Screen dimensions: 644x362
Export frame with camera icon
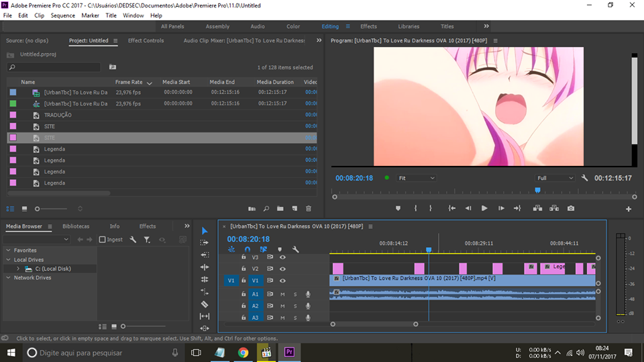click(x=571, y=209)
